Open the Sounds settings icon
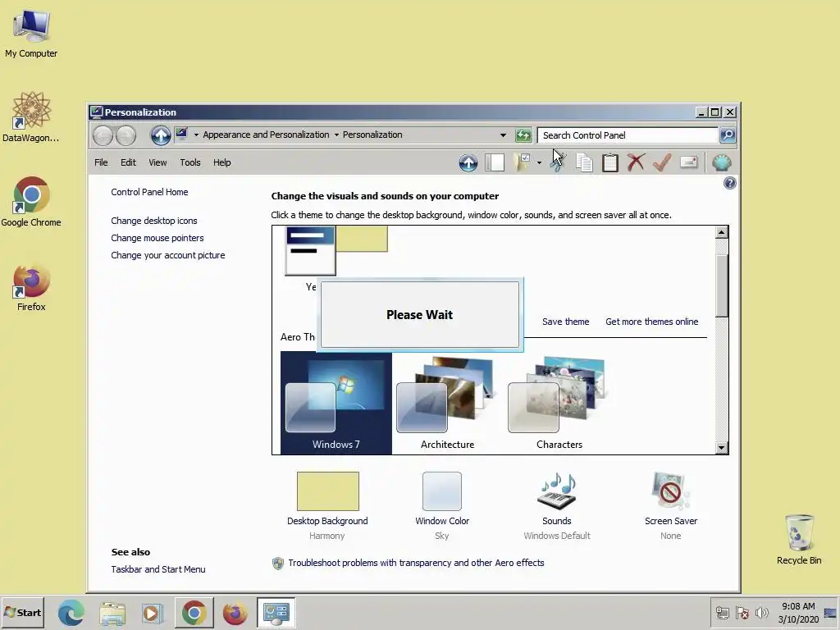This screenshot has width=840, height=630. pyautogui.click(x=557, y=491)
